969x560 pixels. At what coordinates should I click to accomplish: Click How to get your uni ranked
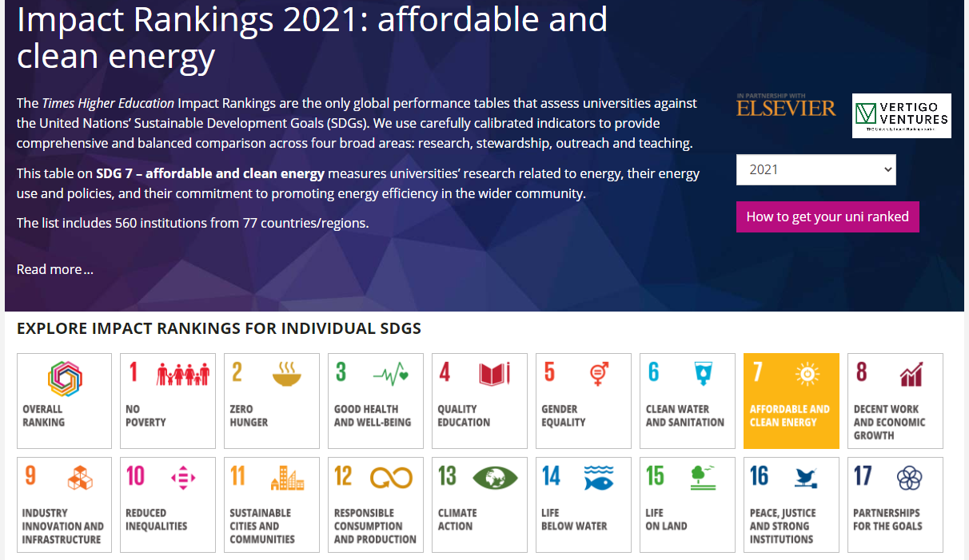(x=827, y=217)
